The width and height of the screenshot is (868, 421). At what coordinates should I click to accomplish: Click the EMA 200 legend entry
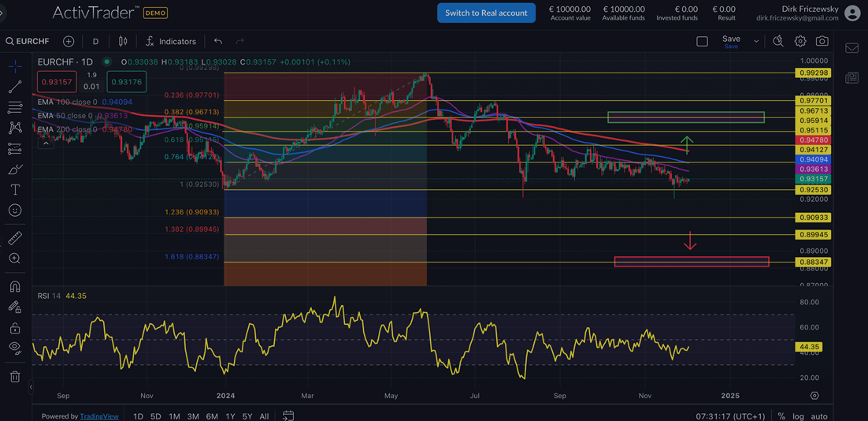click(x=84, y=129)
